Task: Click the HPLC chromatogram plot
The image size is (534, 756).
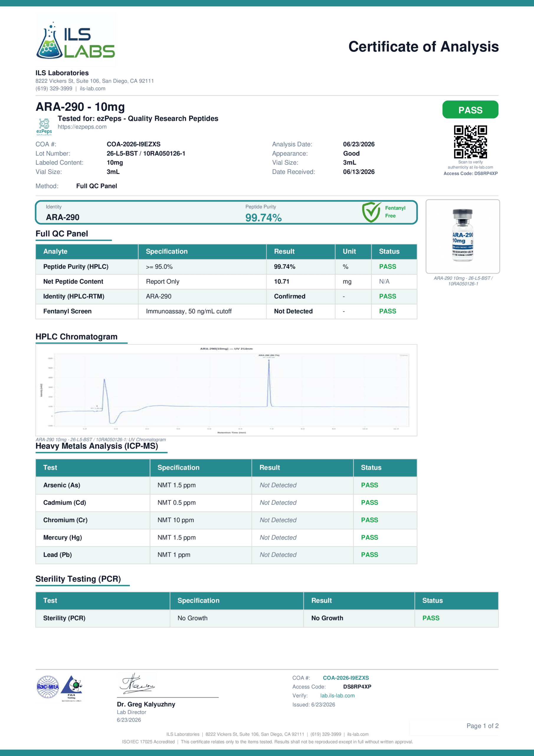Action: point(226,390)
